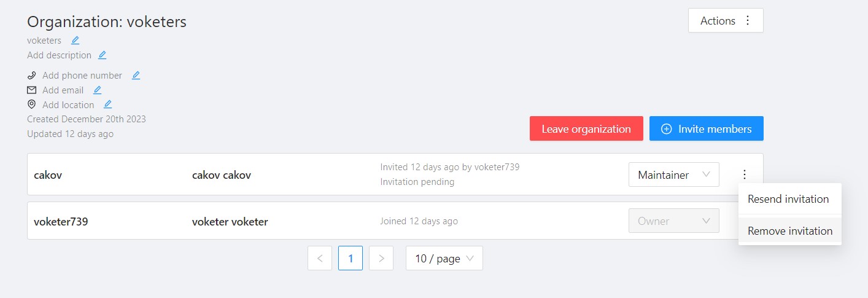The width and height of the screenshot is (868, 298).
Task: Click three-dot menu icon for cakov
Action: 745,174
